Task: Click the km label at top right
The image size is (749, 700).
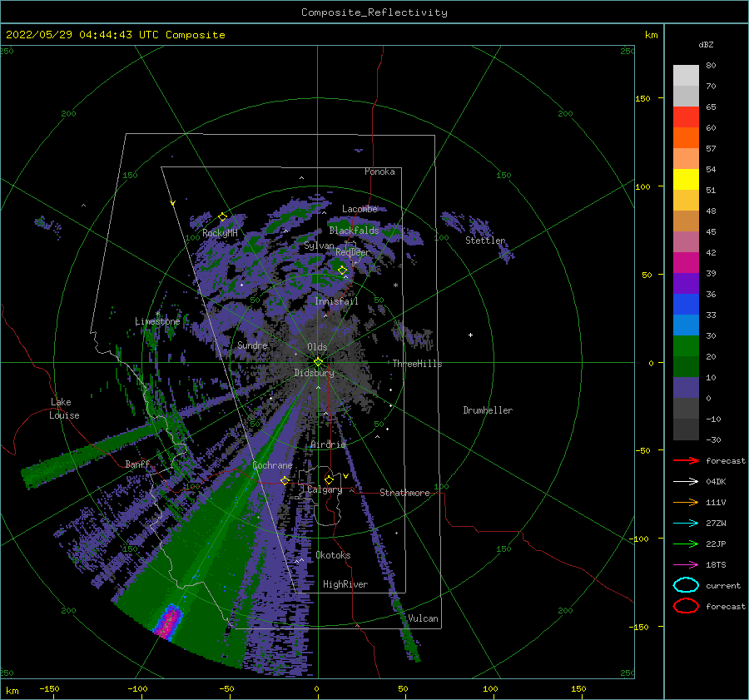Action: pyautogui.click(x=651, y=35)
